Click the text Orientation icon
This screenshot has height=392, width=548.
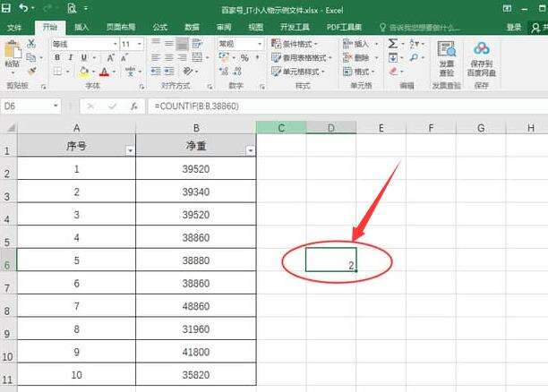click(x=188, y=72)
